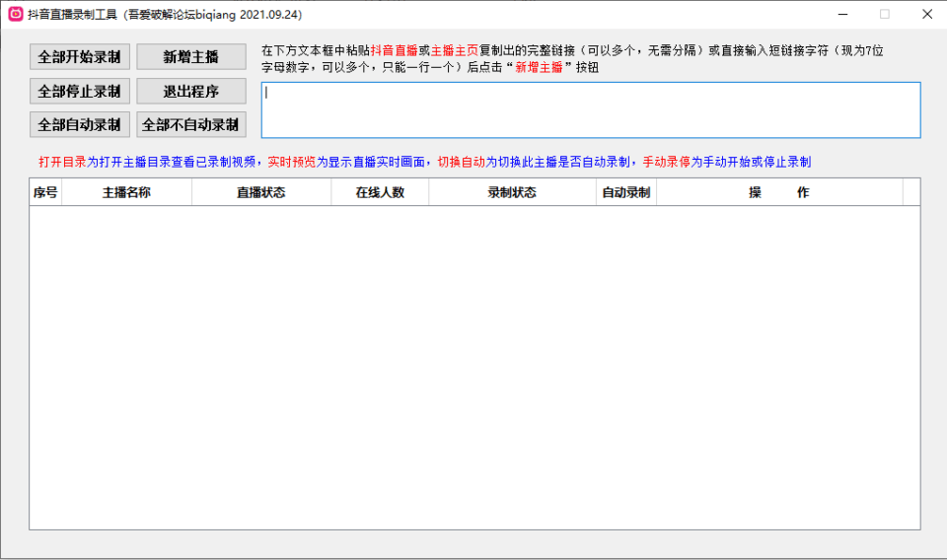Click the 操 作 column header
947x560 pixels.
[x=779, y=192]
